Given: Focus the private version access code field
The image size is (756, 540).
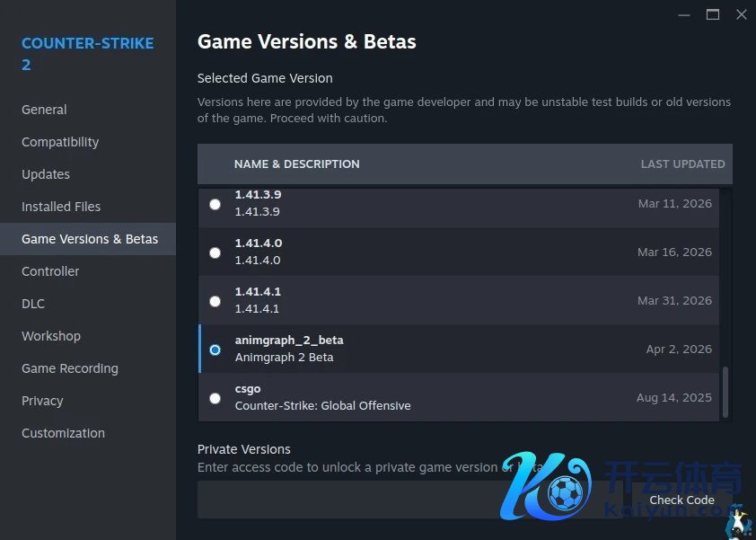Looking at the screenshot, I should (409, 500).
